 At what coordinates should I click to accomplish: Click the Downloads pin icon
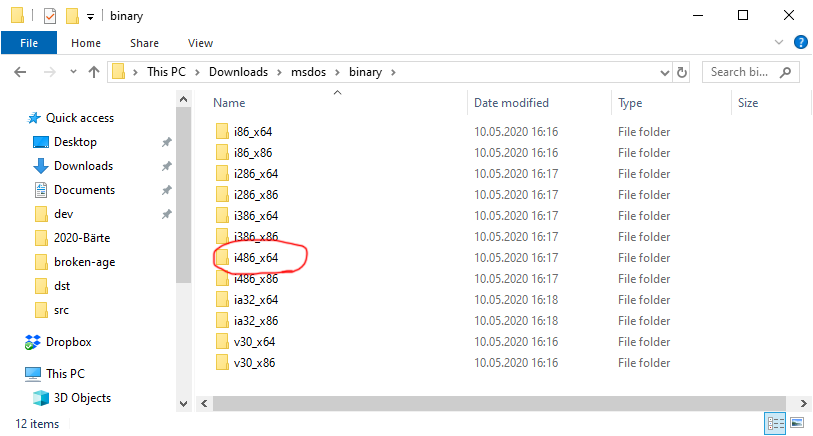166,166
